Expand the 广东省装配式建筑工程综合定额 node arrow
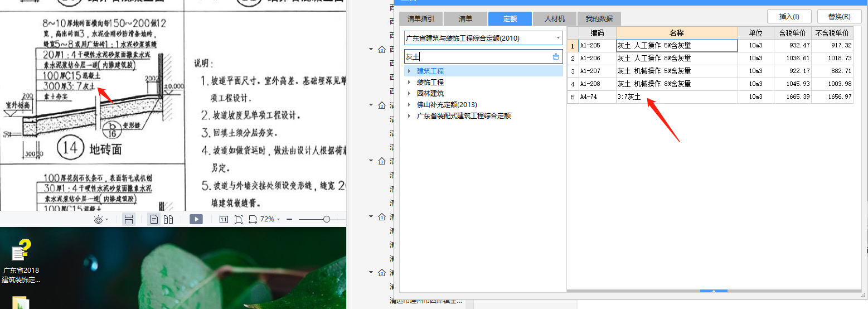This screenshot has height=309, width=868. 409,116
